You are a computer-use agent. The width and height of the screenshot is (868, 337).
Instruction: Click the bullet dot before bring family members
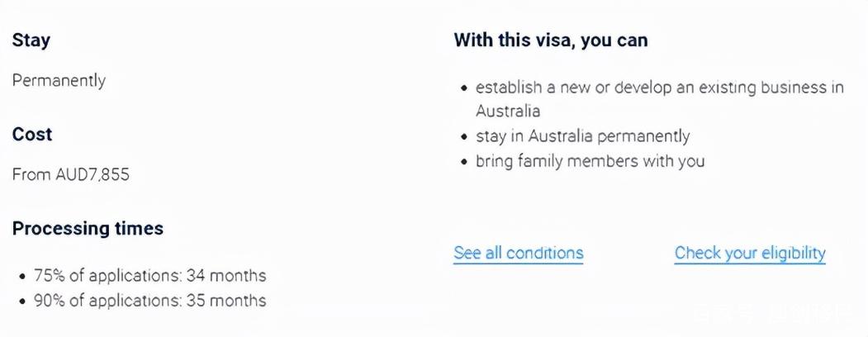click(464, 161)
